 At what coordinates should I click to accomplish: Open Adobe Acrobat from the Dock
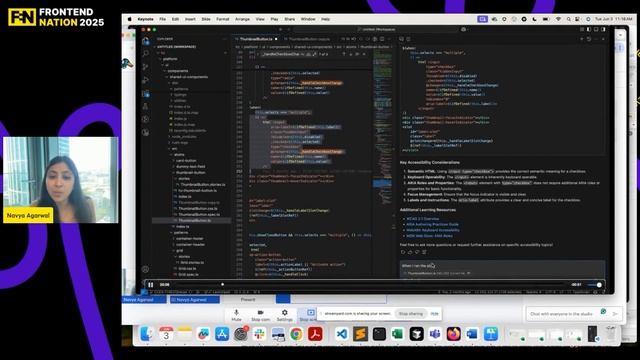pyautogui.click(x=315, y=334)
